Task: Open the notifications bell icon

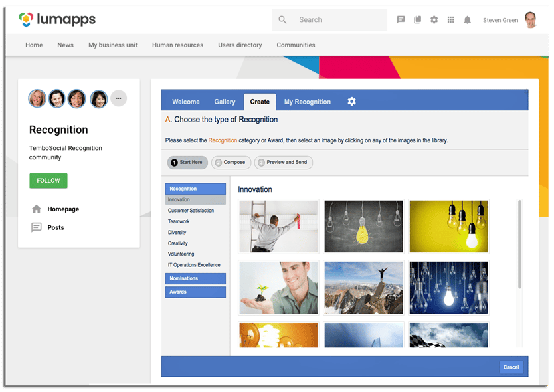Action: point(467,20)
